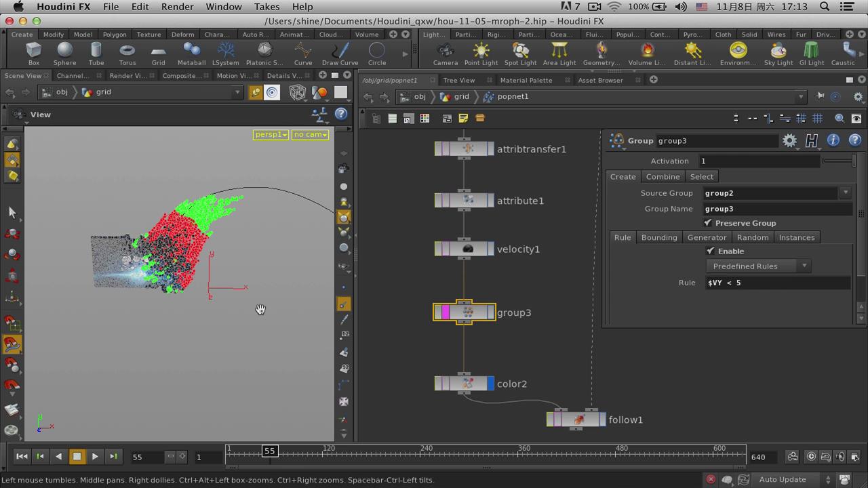Screen dimensions: 868x488
Task: Open the no cam camera menu
Action: 311,134
